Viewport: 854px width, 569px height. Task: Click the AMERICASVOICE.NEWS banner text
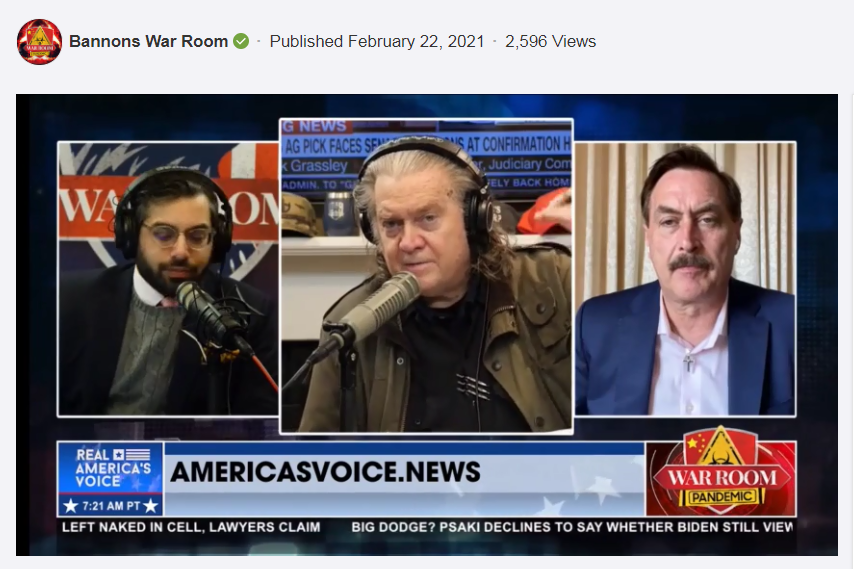[326, 472]
